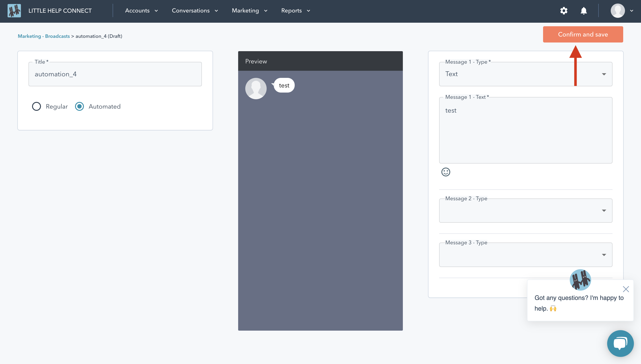Click the user profile avatar

tap(618, 11)
